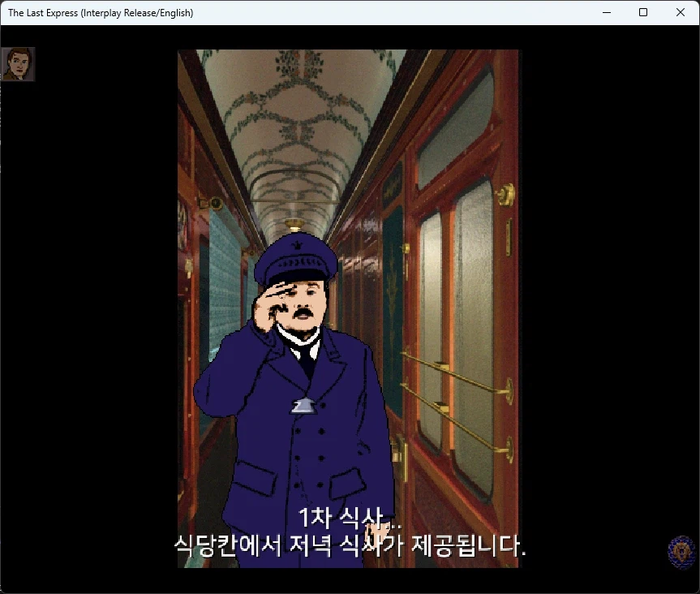
Task: Click the brass luggage rail on the door
Action: click(450, 373)
